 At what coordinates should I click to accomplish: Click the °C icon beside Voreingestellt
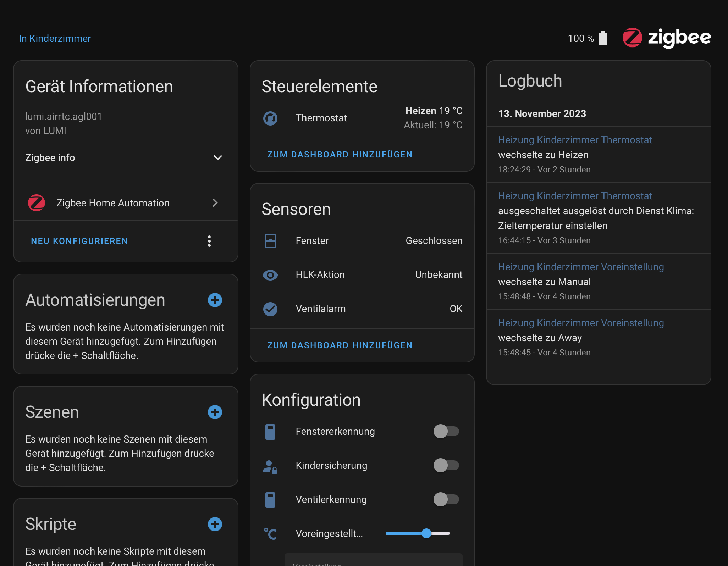[270, 533]
